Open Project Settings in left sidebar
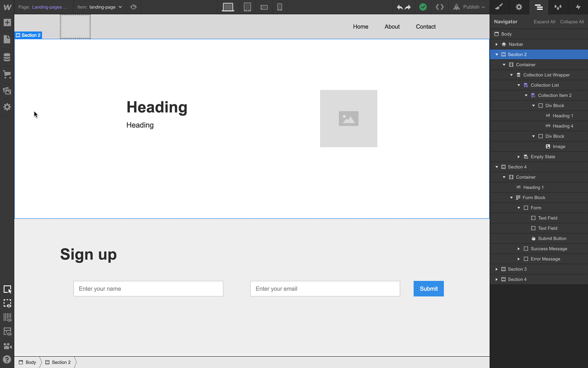Viewport: 588px width, 368px height. tap(7, 107)
